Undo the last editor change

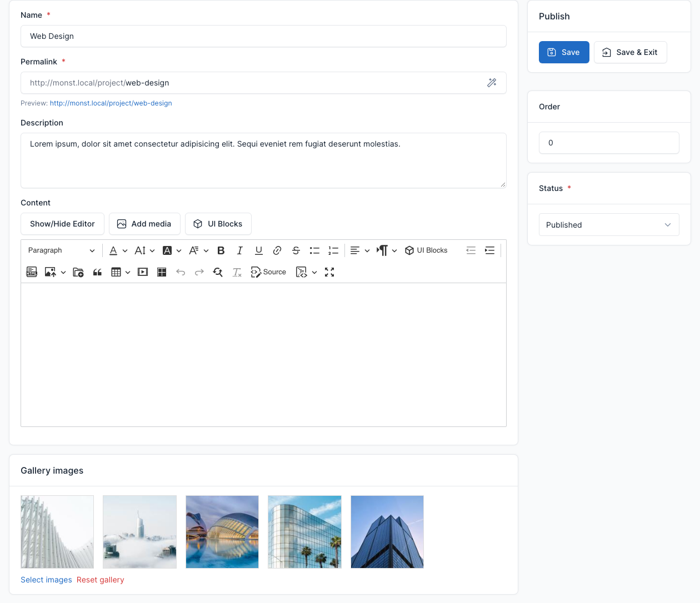click(x=181, y=272)
